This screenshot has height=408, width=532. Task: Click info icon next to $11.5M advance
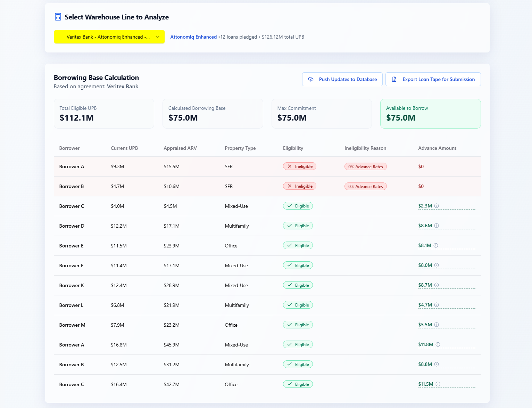(x=438, y=384)
